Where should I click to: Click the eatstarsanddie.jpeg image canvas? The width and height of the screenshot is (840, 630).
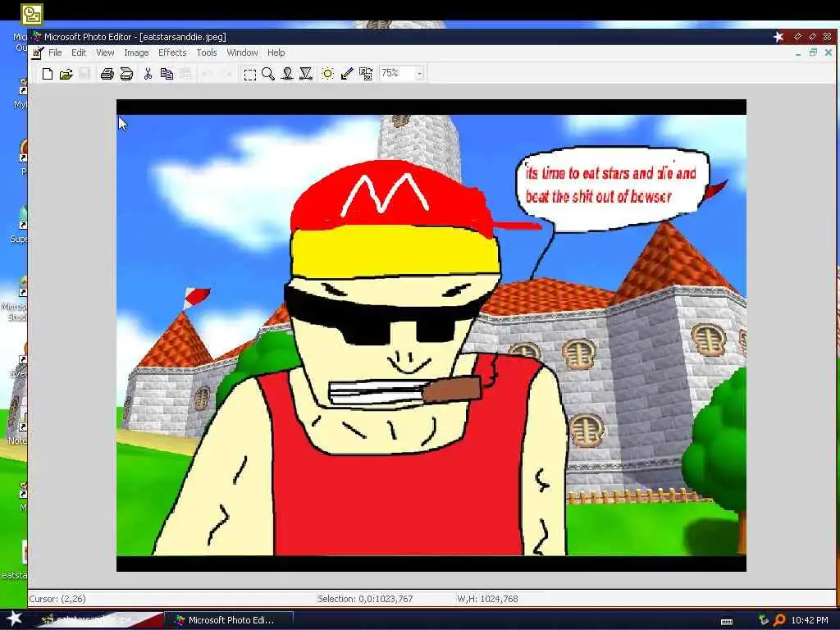click(431, 336)
